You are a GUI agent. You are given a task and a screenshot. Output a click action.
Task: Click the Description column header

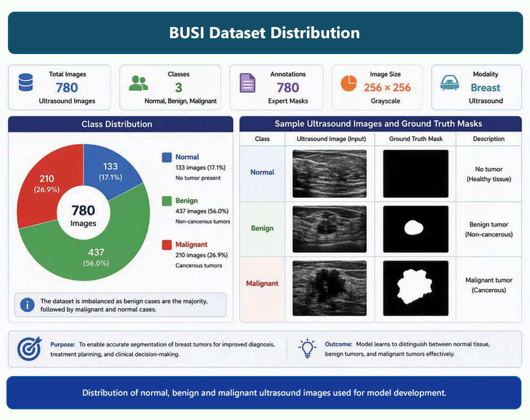click(x=489, y=139)
